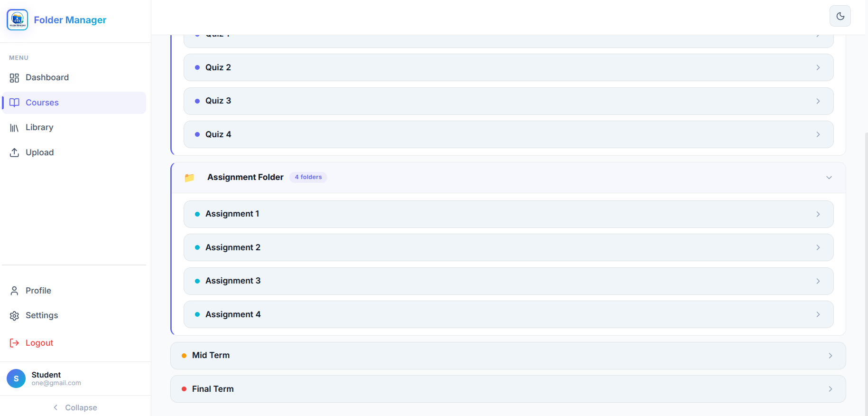Go to the Library page

click(74, 127)
